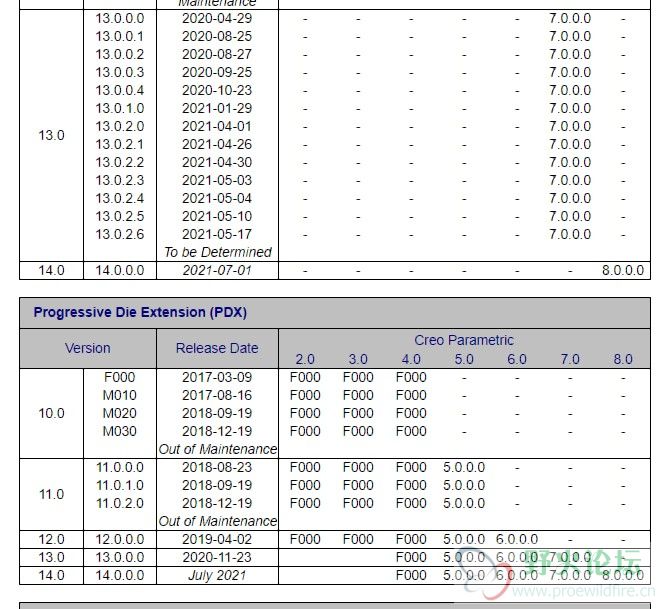This screenshot has height=609, width=665.
Task: Click the PDX 'Creo Parametric' header
Action: 464,340
